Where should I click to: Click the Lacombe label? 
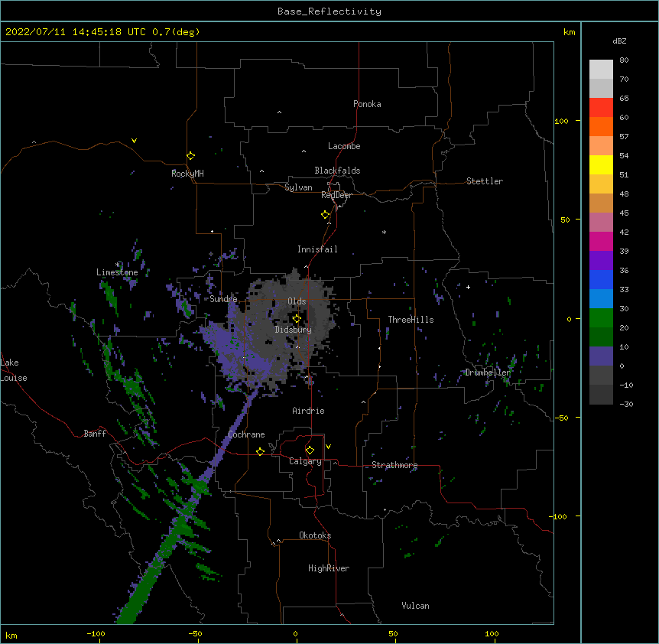[x=344, y=146]
